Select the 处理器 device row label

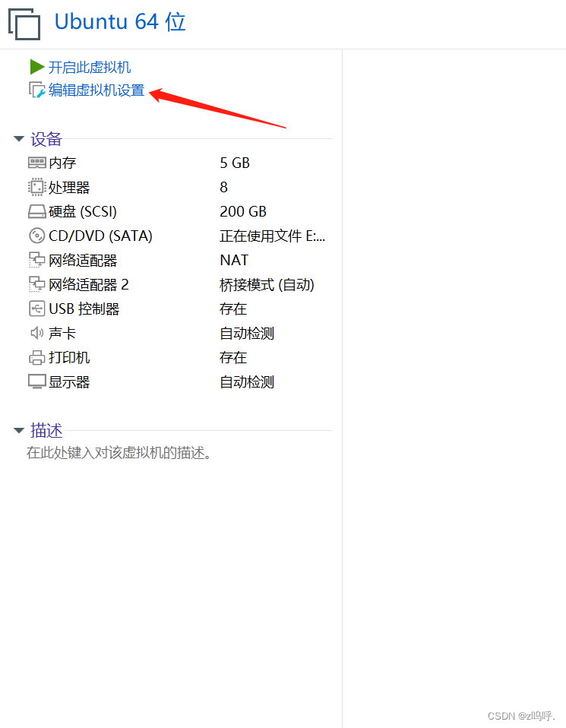point(69,187)
